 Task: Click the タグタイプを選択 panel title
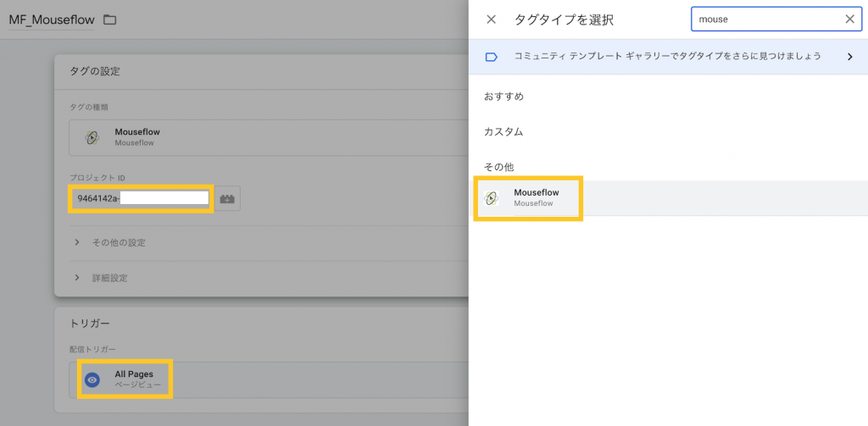[564, 20]
